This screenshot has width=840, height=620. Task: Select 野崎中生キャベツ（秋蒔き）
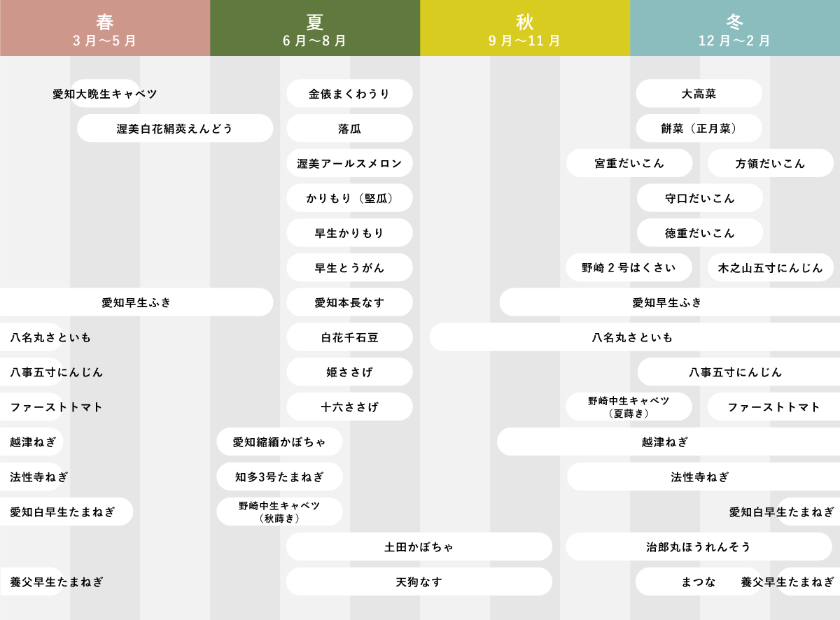coord(279,512)
